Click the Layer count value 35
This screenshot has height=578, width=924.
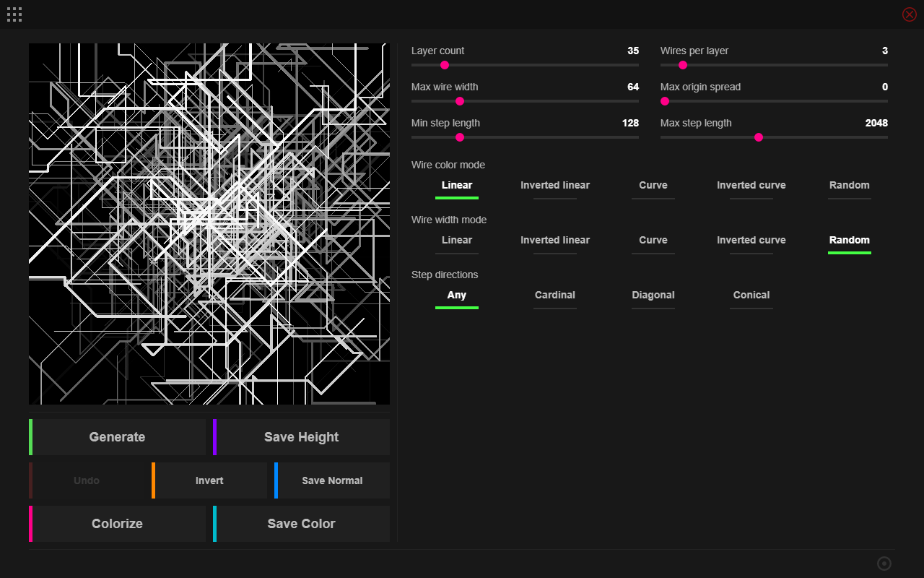(x=633, y=51)
